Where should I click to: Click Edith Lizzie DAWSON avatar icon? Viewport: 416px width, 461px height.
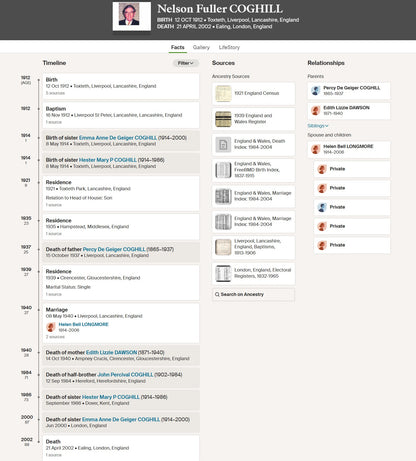[x=316, y=110]
